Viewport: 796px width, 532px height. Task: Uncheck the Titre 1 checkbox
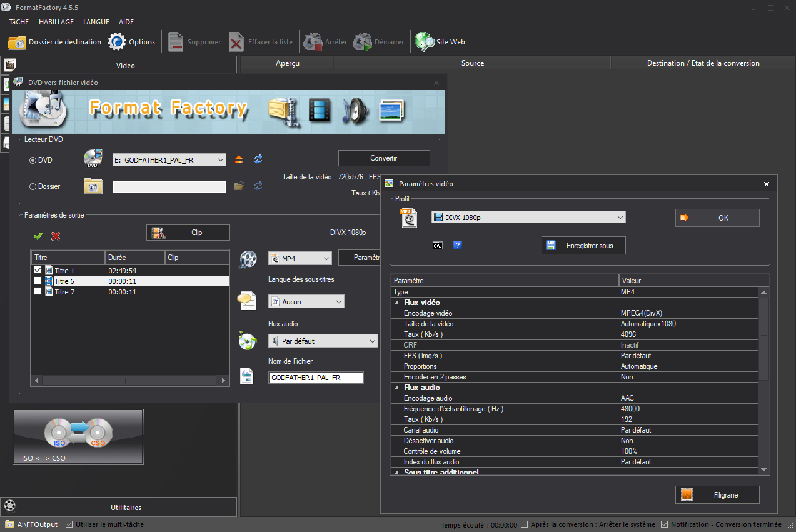tap(38, 270)
